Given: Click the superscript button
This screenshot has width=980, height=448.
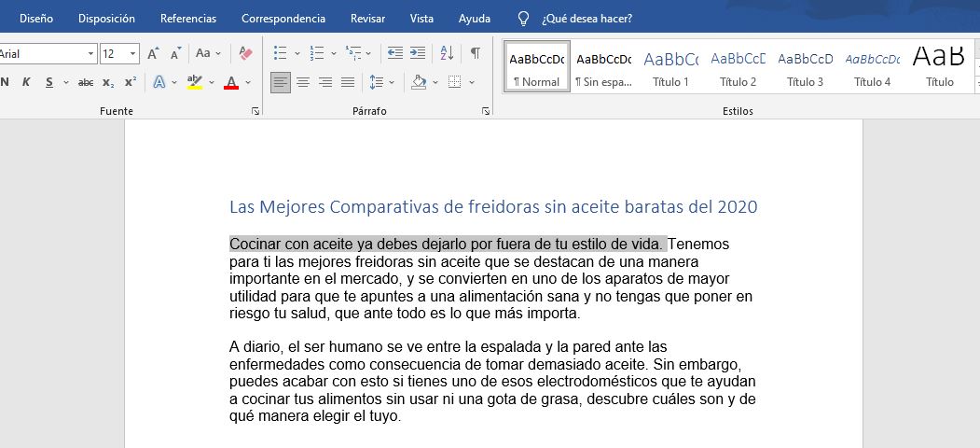Looking at the screenshot, I should click(x=131, y=82).
